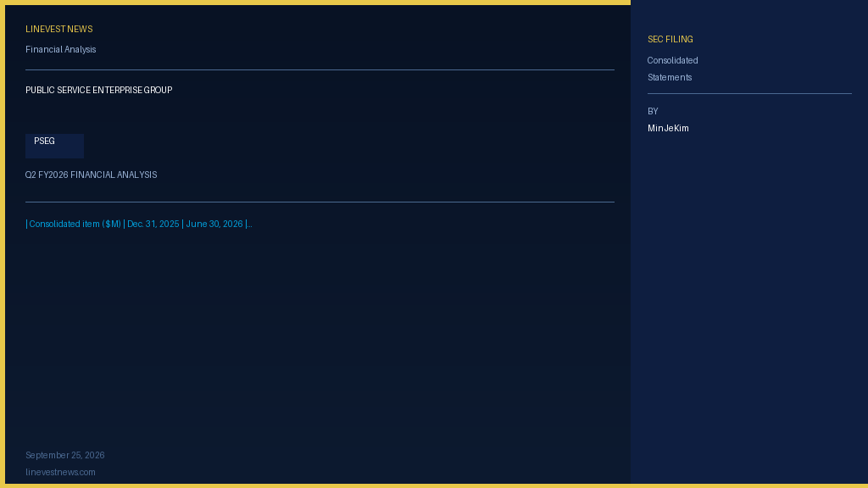Click the PSEG ticker badge
The width and height of the screenshot is (868, 488).
coord(55,146)
